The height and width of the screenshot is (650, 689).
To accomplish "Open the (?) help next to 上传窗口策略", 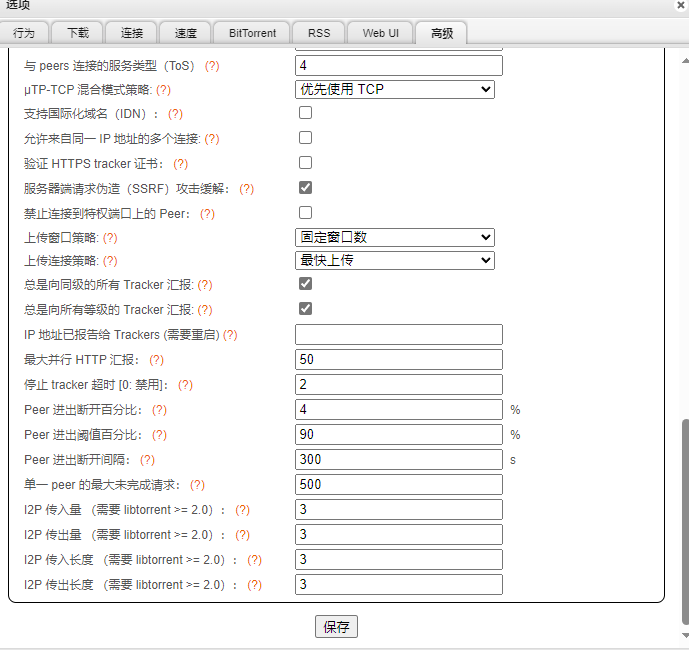I will [x=110, y=238].
